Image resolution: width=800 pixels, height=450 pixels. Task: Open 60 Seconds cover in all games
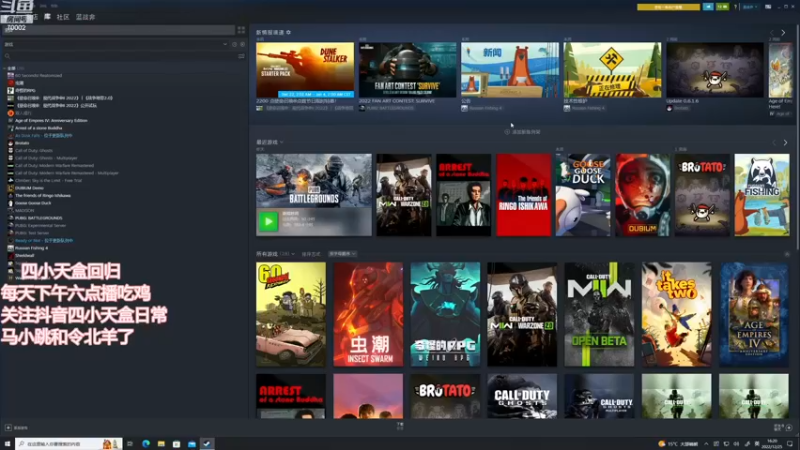[291, 314]
